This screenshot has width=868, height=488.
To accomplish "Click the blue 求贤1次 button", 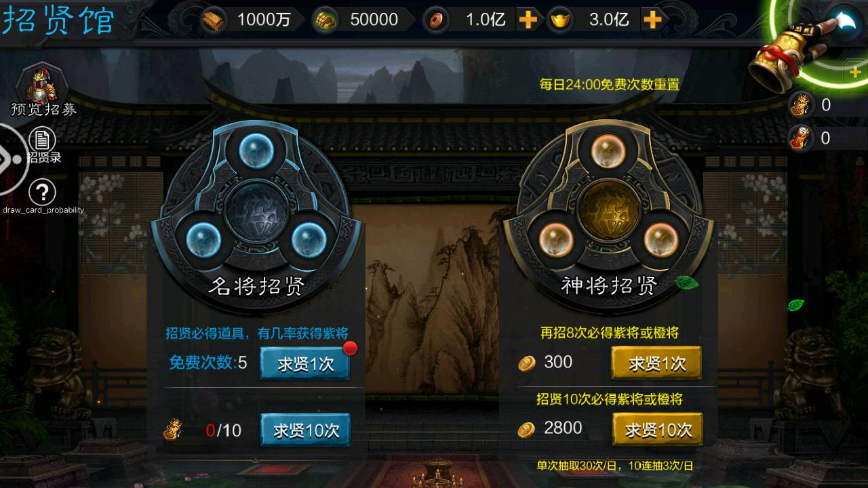I will click(x=305, y=363).
